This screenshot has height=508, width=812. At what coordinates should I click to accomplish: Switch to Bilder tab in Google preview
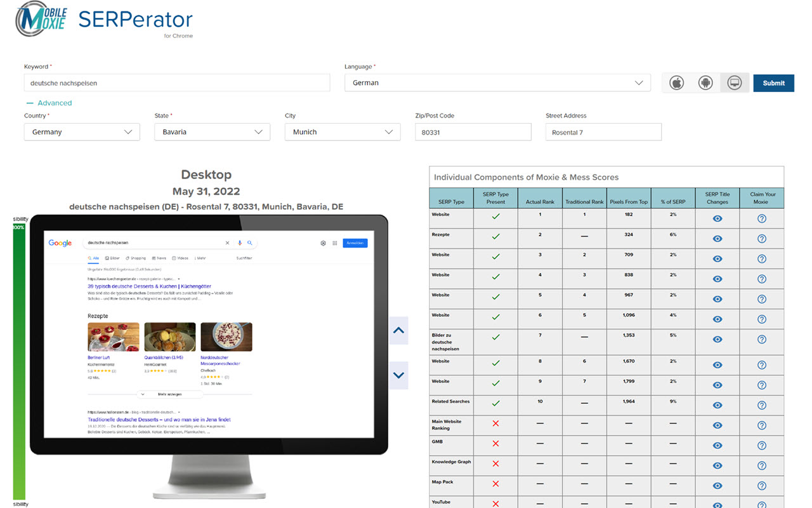(x=113, y=258)
